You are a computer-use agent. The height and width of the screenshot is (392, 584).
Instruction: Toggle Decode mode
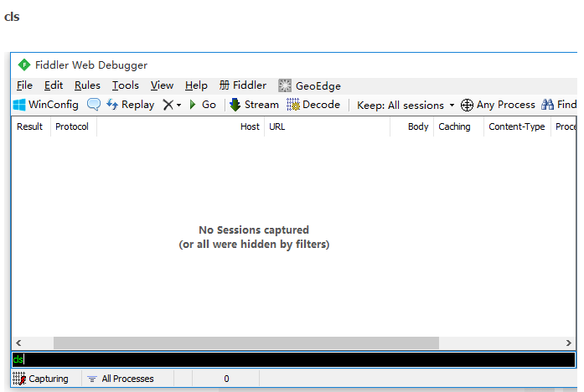click(313, 105)
